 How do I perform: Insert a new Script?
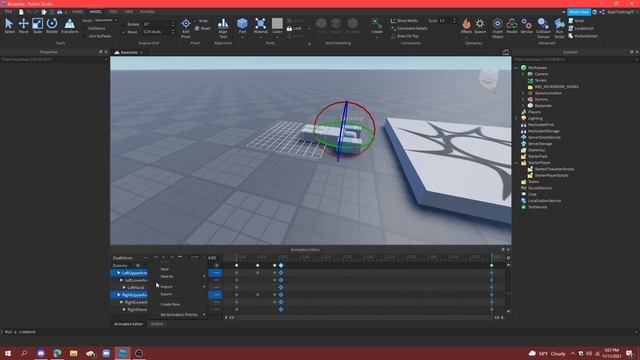[577, 20]
